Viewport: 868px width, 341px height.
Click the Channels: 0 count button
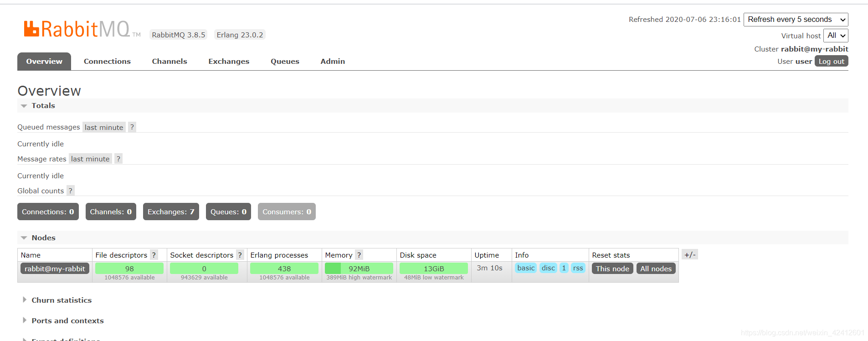[x=111, y=212]
